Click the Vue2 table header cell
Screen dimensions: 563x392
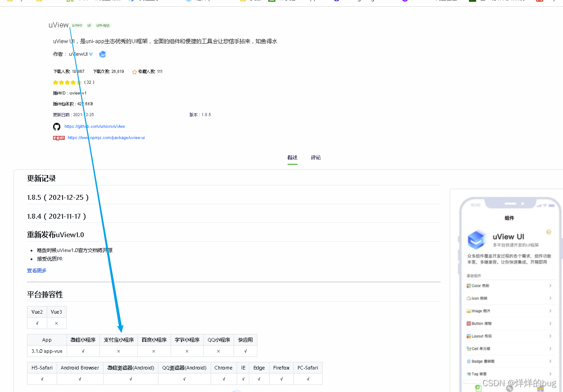[x=37, y=312]
